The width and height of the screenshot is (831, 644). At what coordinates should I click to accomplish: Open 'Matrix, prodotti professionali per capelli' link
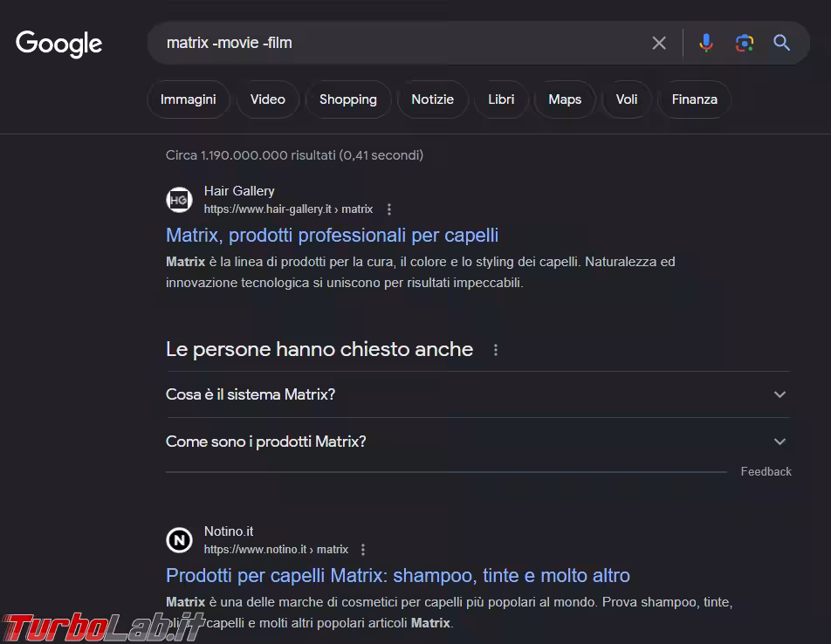[x=332, y=235]
